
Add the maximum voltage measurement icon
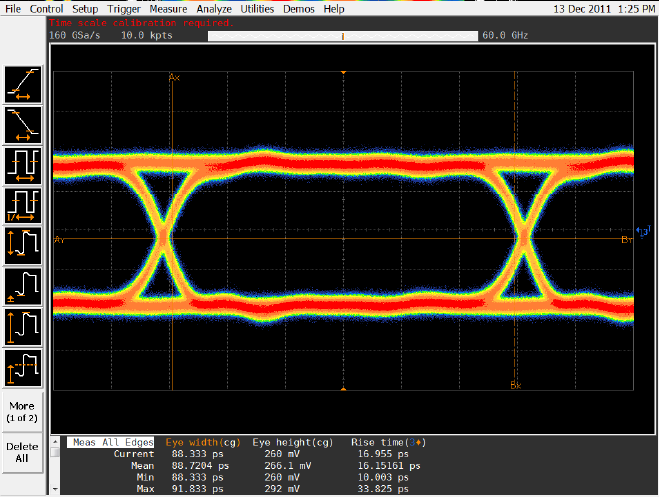pos(23,328)
